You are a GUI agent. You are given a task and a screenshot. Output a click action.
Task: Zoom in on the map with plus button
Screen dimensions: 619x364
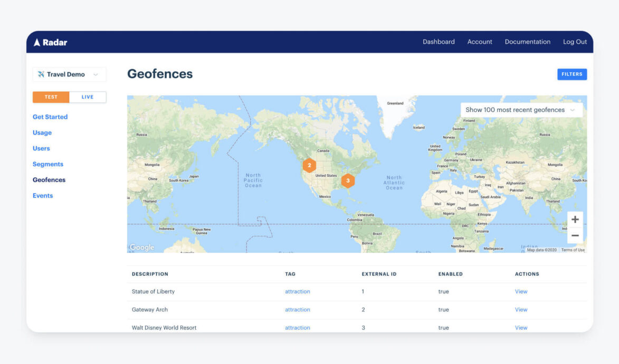pyautogui.click(x=575, y=219)
